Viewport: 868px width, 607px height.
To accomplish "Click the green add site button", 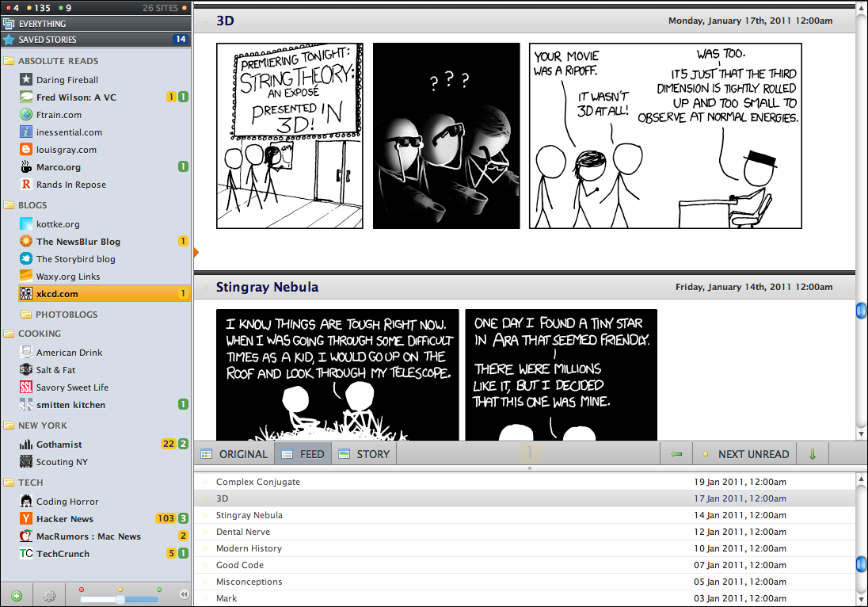I will [x=17, y=595].
